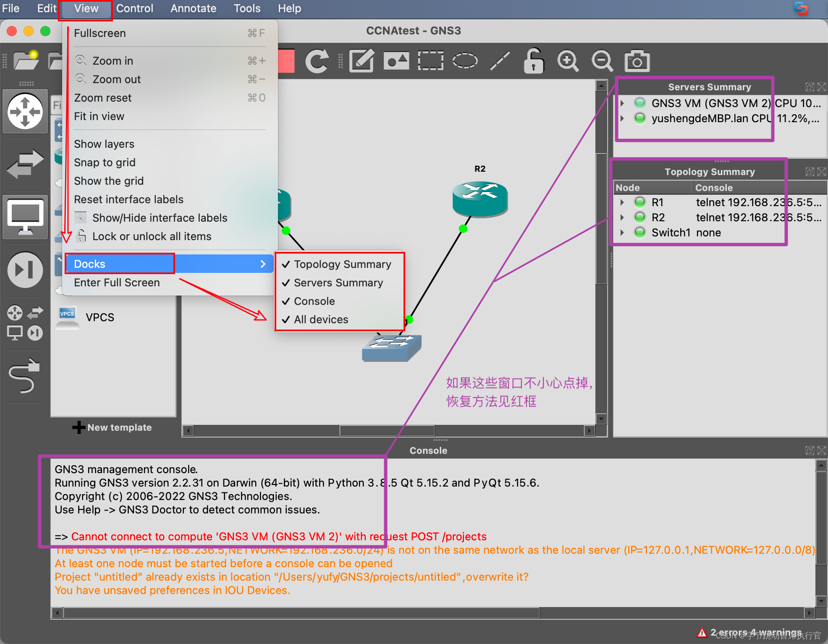Viewport: 828px width, 644px height.
Task: Click the Node column header
Action: click(653, 188)
